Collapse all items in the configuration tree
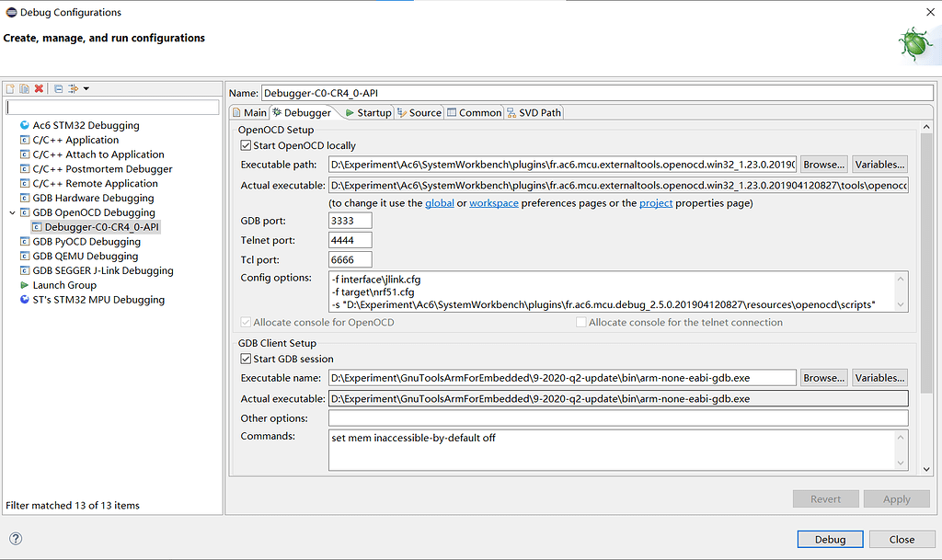Screen dimensions: 942x560 pyautogui.click(x=57, y=88)
